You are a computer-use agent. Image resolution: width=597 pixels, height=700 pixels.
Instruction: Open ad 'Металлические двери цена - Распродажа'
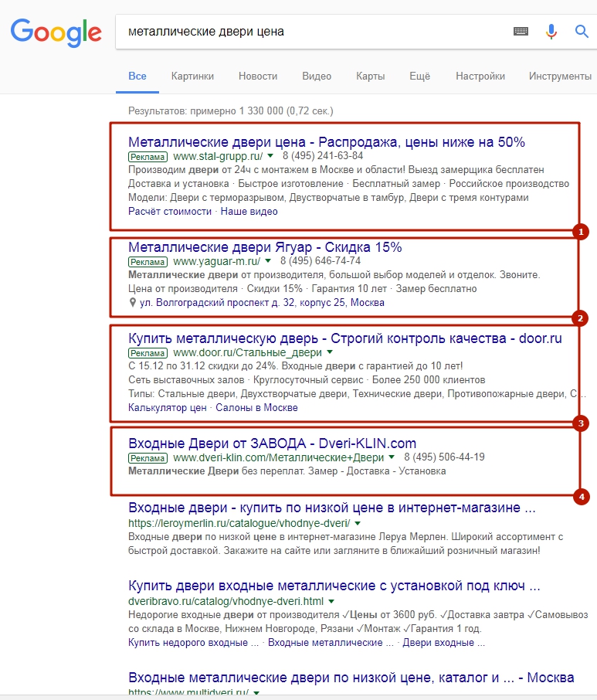pos(326,142)
